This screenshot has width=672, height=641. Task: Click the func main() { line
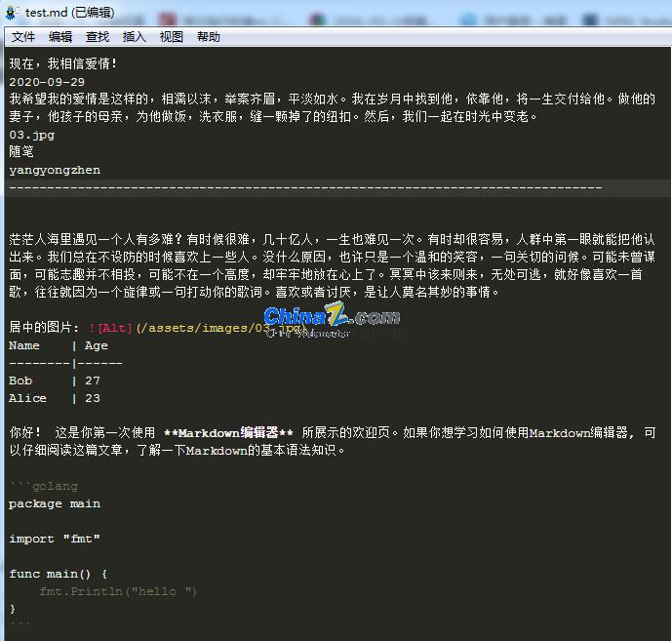(x=59, y=574)
